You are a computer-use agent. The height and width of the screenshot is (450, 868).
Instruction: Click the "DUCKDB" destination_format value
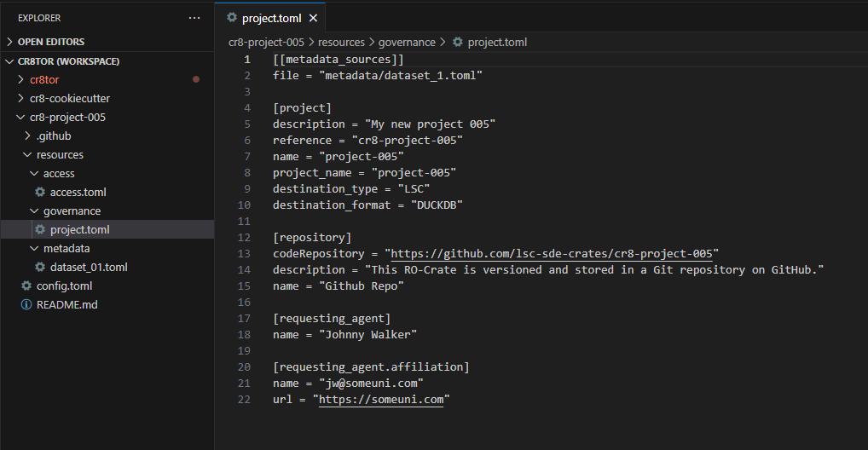[437, 205]
